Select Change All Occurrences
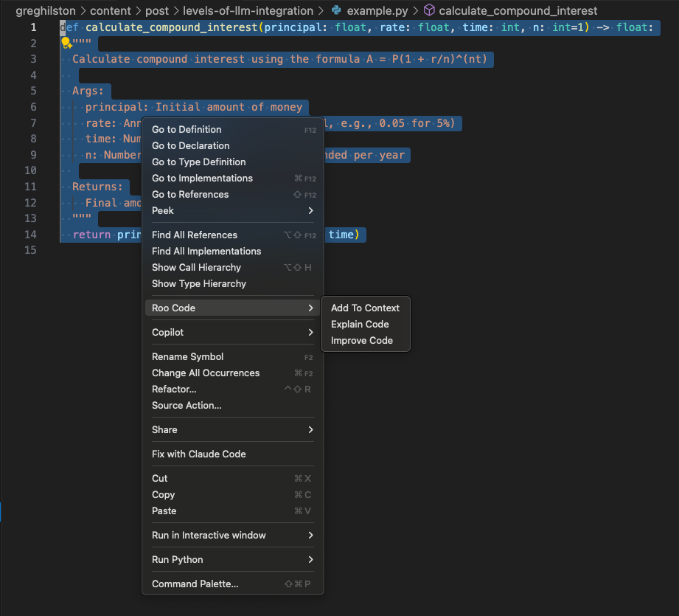The image size is (679, 616). (x=232, y=373)
